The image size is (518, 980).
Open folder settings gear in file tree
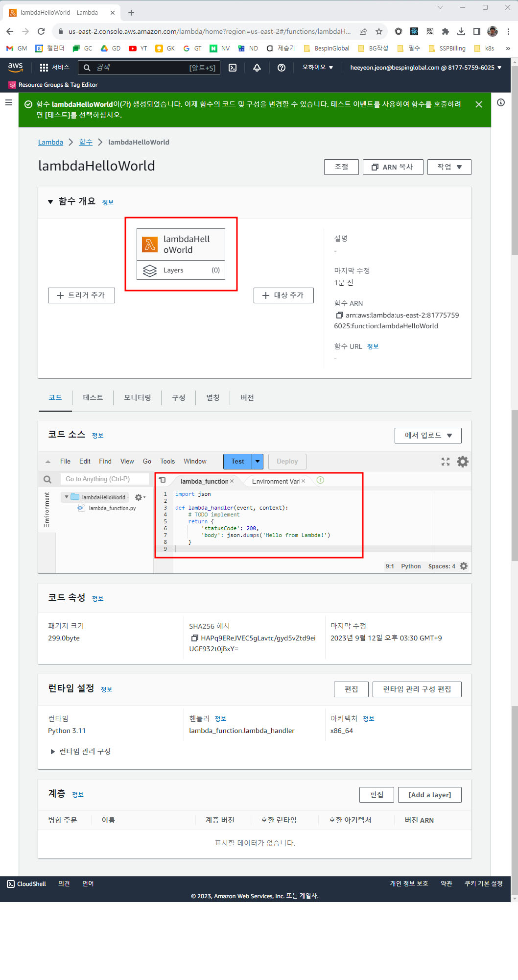[140, 497]
